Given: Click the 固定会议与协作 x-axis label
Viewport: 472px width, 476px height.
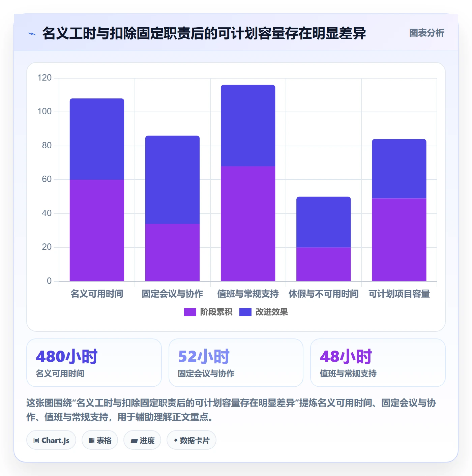Looking at the screenshot, I should (x=172, y=294).
